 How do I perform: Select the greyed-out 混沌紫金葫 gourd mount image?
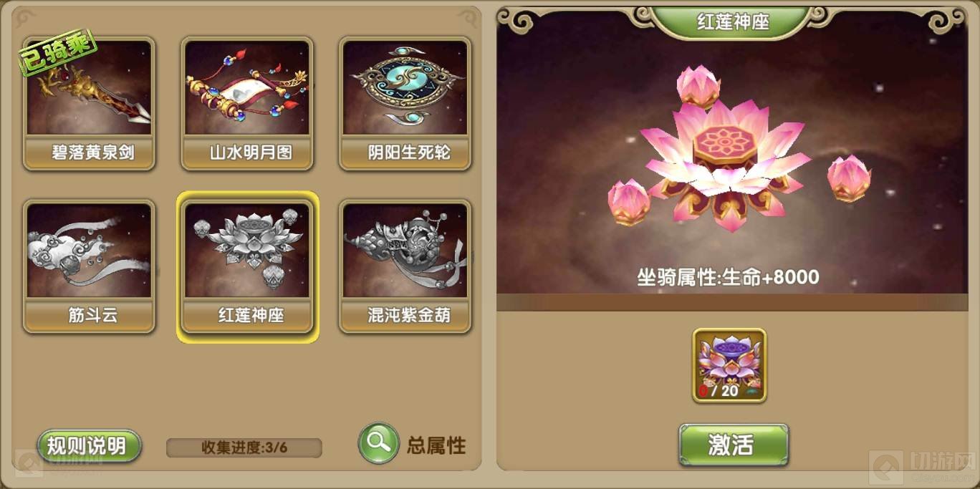(x=405, y=251)
